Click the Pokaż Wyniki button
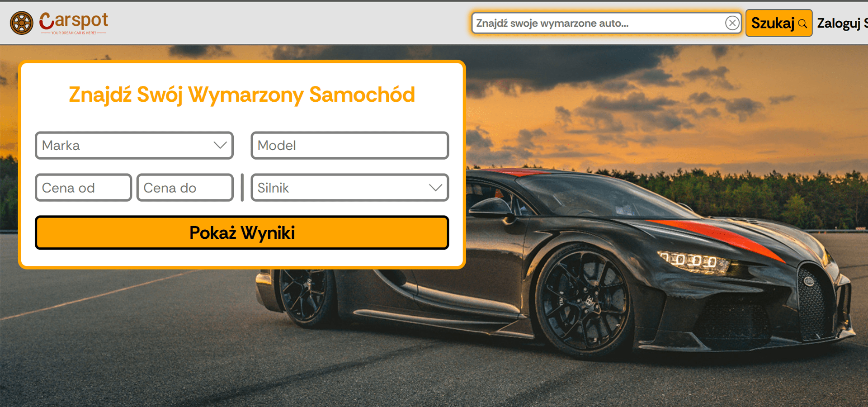 (242, 232)
